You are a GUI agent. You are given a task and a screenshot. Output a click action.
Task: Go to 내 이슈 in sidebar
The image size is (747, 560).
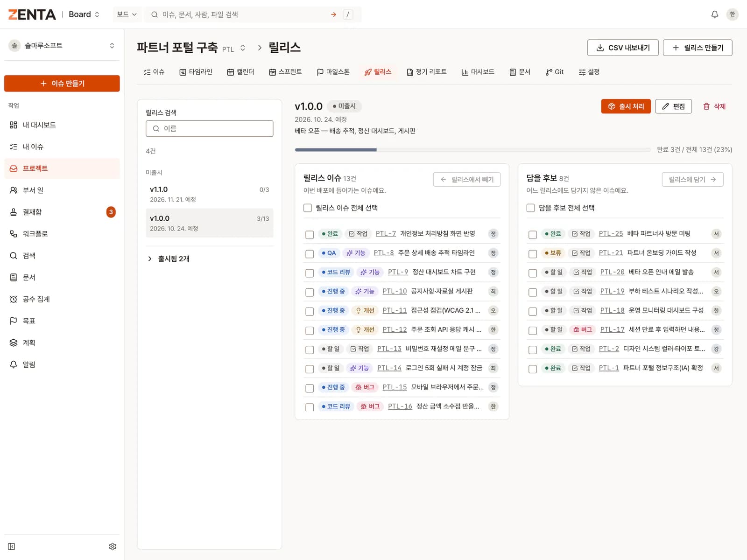[x=62, y=147]
